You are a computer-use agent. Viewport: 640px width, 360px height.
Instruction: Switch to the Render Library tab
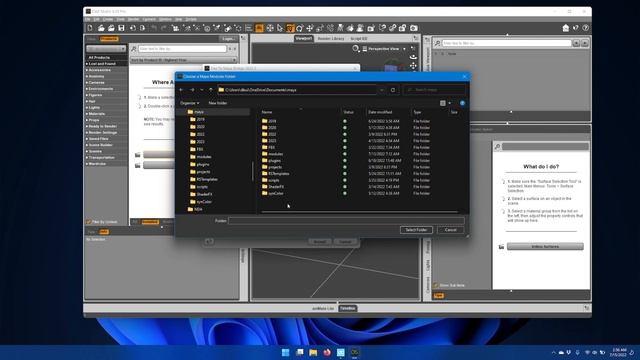pos(331,38)
